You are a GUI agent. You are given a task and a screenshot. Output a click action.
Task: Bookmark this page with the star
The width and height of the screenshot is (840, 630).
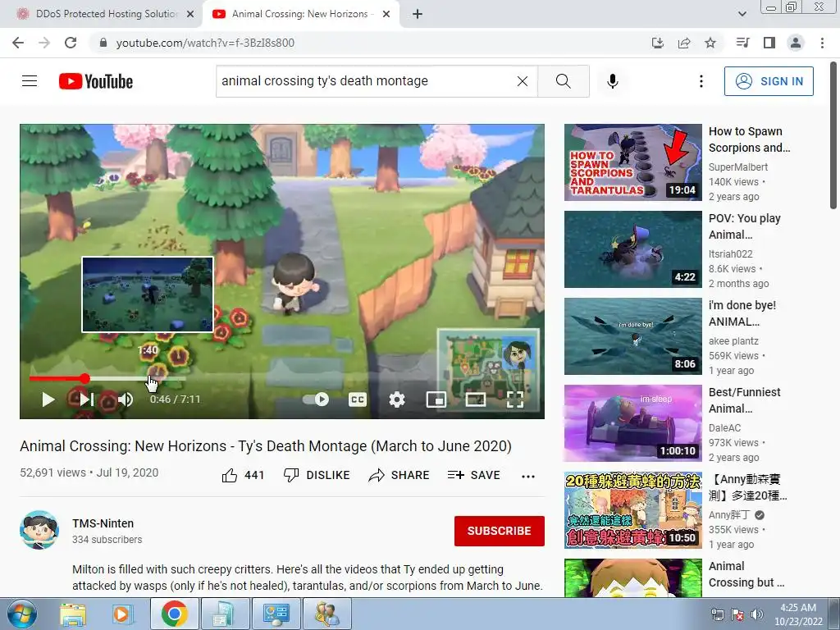point(710,43)
